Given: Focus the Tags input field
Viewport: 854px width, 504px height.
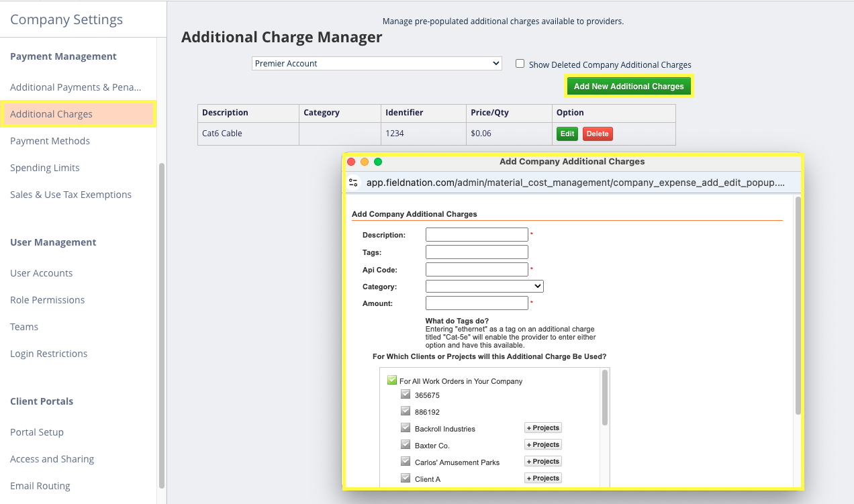Looking at the screenshot, I should (477, 252).
